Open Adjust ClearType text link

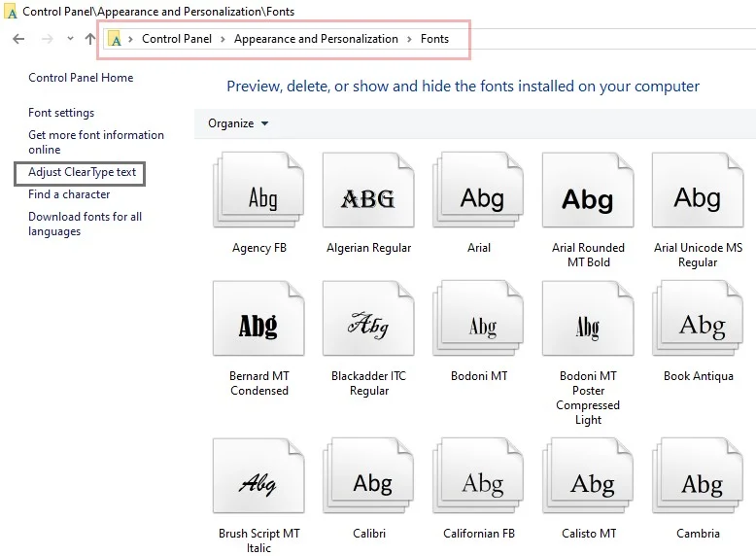point(82,172)
